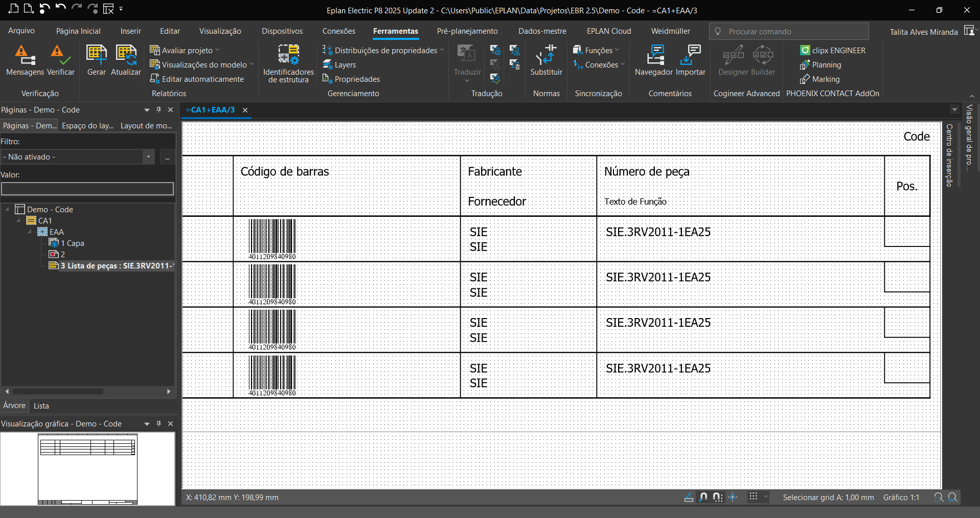Open the Mensagens message management tool

[x=25, y=60]
